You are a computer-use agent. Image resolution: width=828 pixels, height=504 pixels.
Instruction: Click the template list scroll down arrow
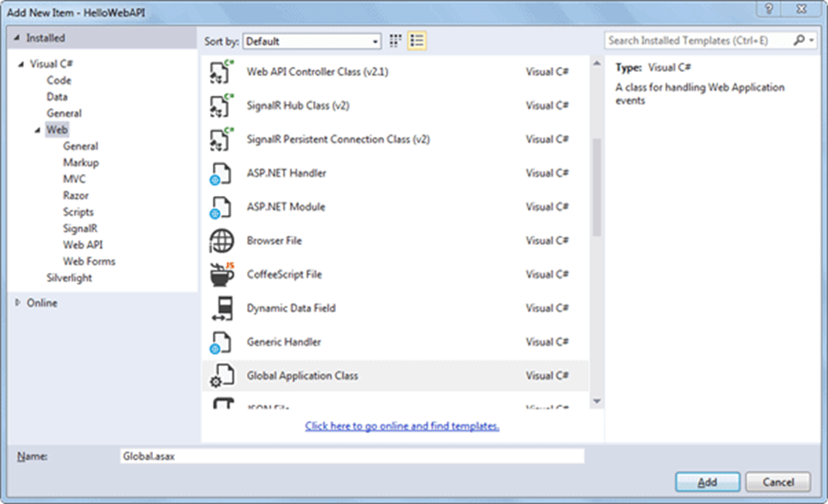click(597, 402)
